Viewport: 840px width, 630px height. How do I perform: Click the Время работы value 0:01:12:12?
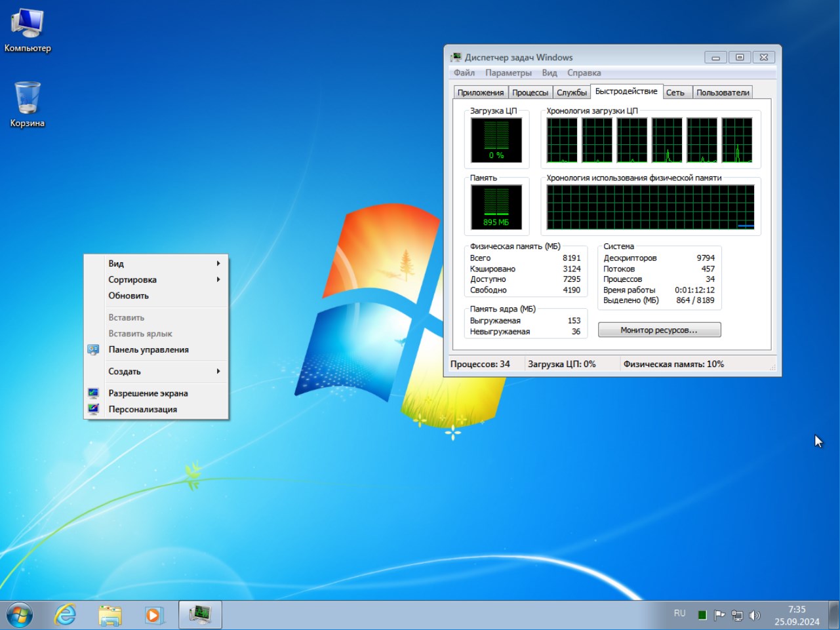point(695,290)
